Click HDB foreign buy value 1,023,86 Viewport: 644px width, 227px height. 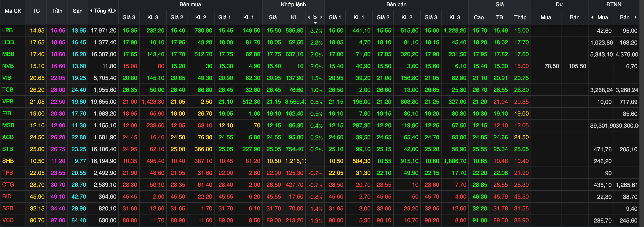tap(601, 43)
